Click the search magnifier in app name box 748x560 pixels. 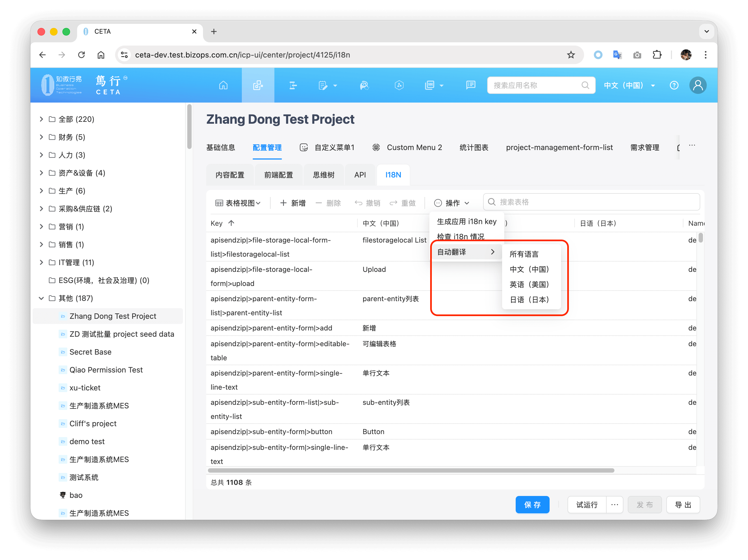pos(585,85)
